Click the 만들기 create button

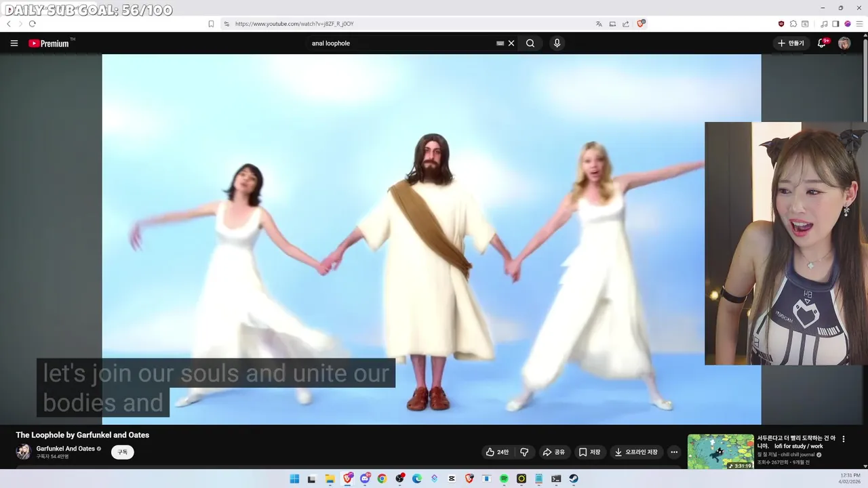click(791, 43)
